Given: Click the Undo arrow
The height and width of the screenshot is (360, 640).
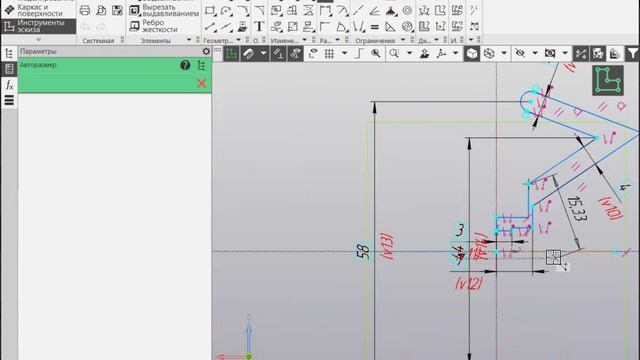Looking at the screenshot, I should point(85,27).
